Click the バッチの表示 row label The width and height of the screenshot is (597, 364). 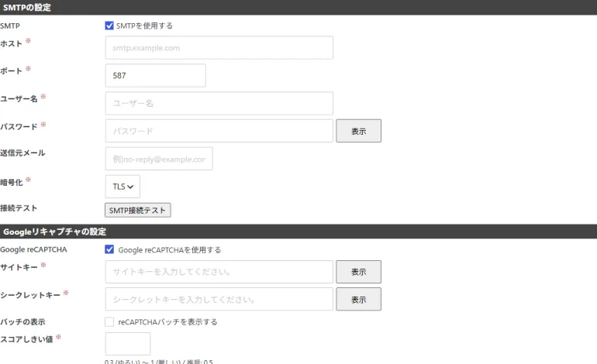tap(22, 321)
